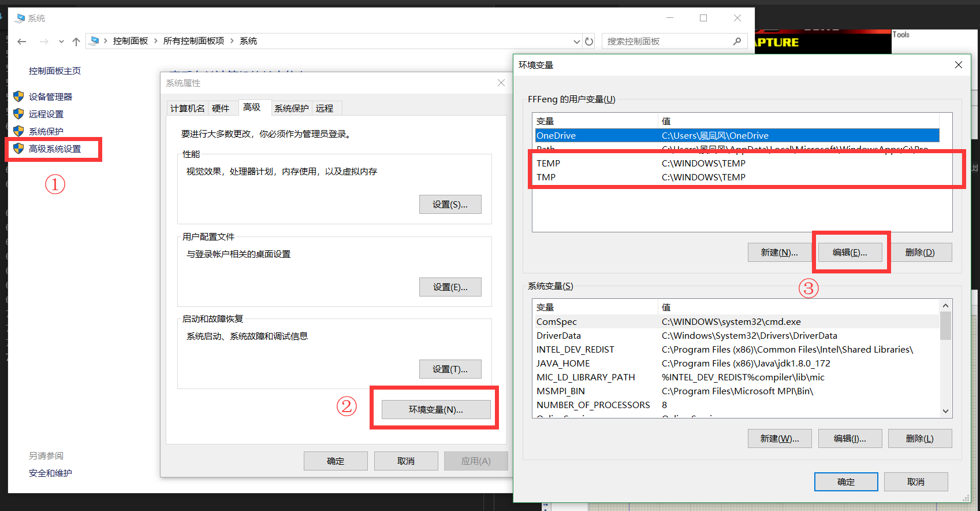
Task: Click 编辑(E)... for user variables
Action: pos(850,253)
